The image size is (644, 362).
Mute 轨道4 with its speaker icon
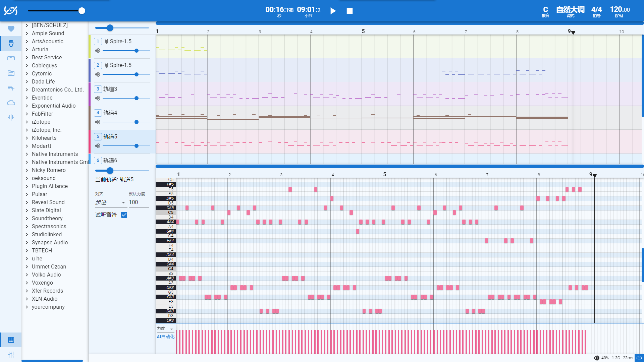(x=98, y=122)
